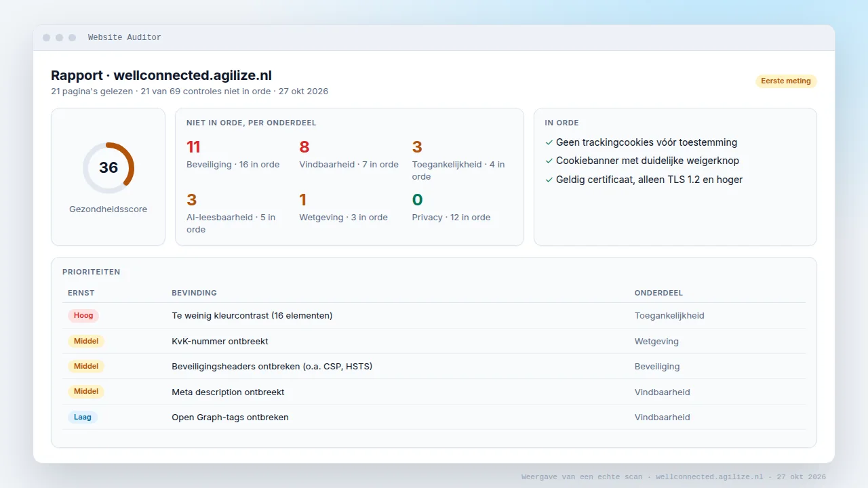Select the 'Ernst' column header
This screenshot has height=488, width=868.
[81, 293]
